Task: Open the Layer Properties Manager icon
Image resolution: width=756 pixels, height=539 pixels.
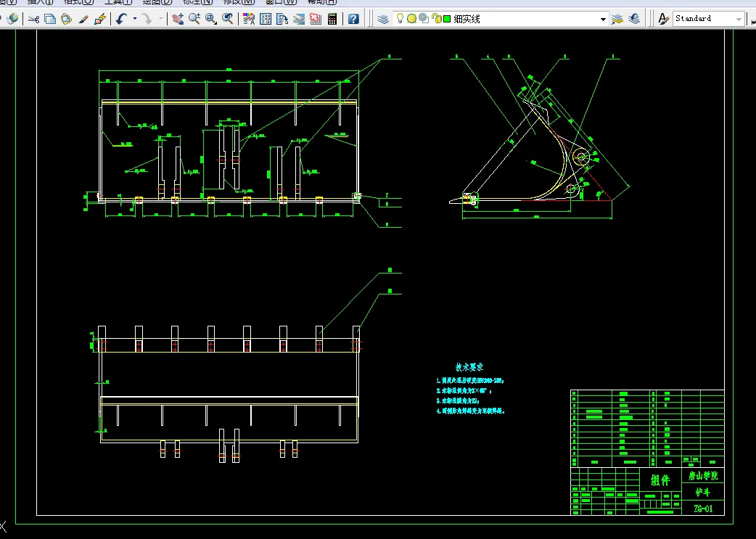Action: click(383, 19)
